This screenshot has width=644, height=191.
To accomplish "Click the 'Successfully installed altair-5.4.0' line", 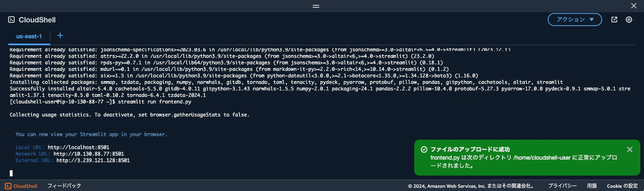I will tap(320, 92).
